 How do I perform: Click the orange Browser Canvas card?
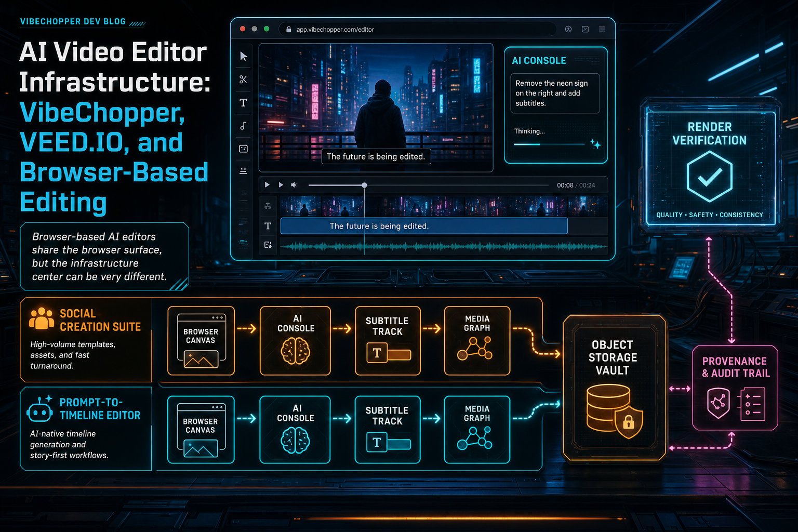201,341
